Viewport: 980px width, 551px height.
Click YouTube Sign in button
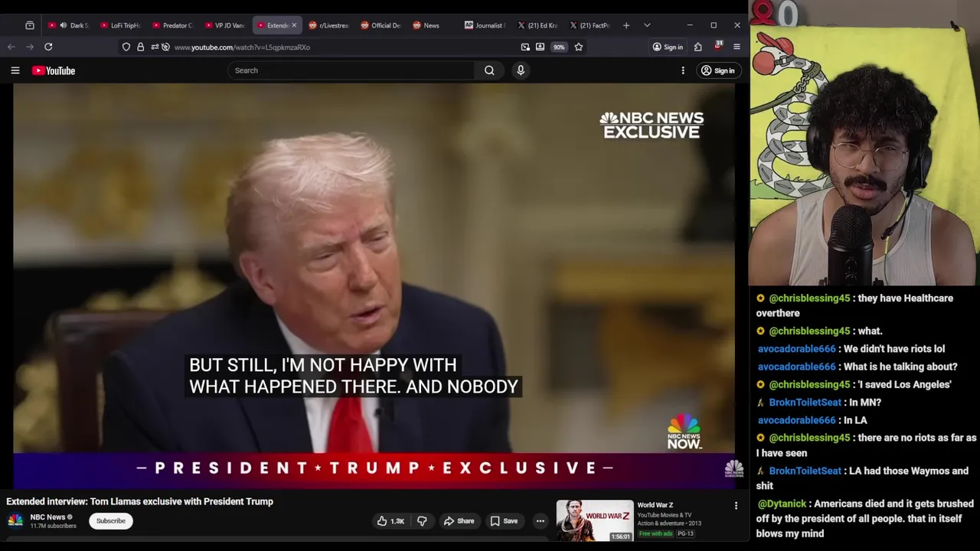pos(718,70)
